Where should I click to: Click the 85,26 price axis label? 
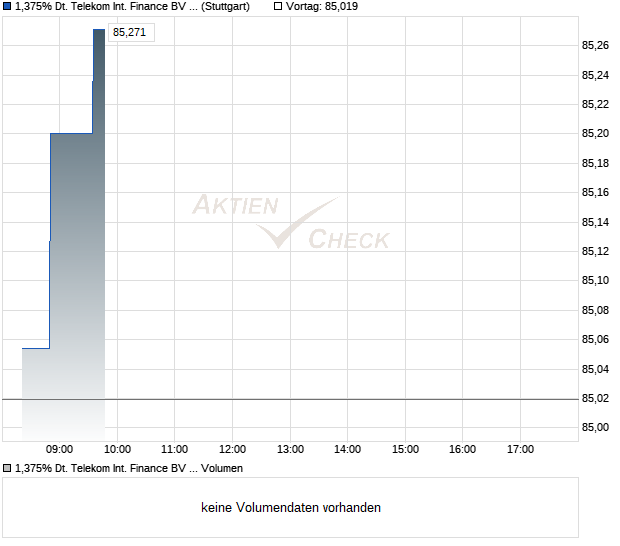click(x=595, y=45)
